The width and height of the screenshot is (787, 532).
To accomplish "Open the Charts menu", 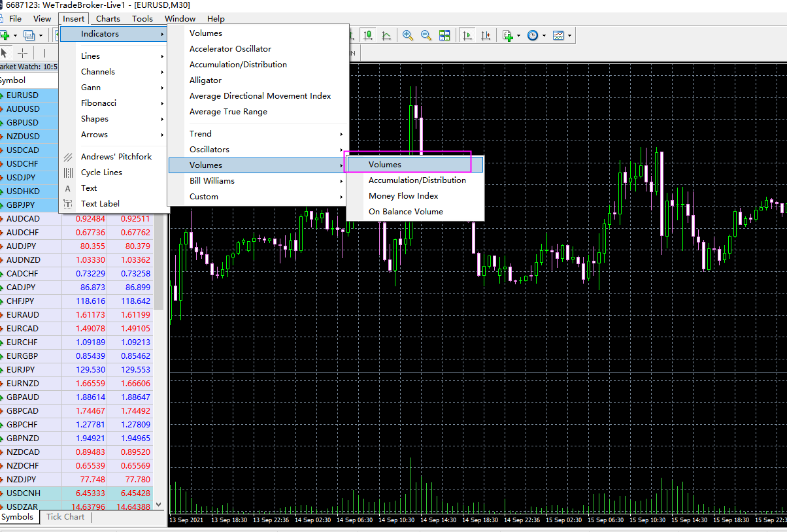I will (108, 19).
